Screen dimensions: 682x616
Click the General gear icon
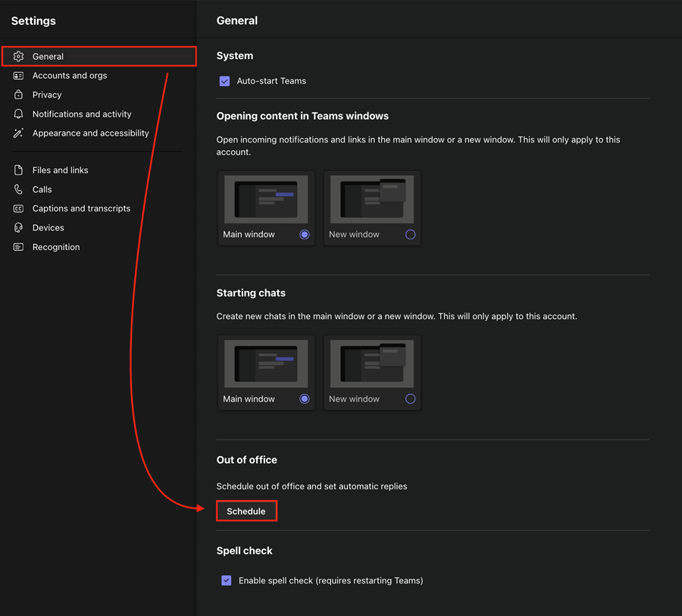coord(18,56)
